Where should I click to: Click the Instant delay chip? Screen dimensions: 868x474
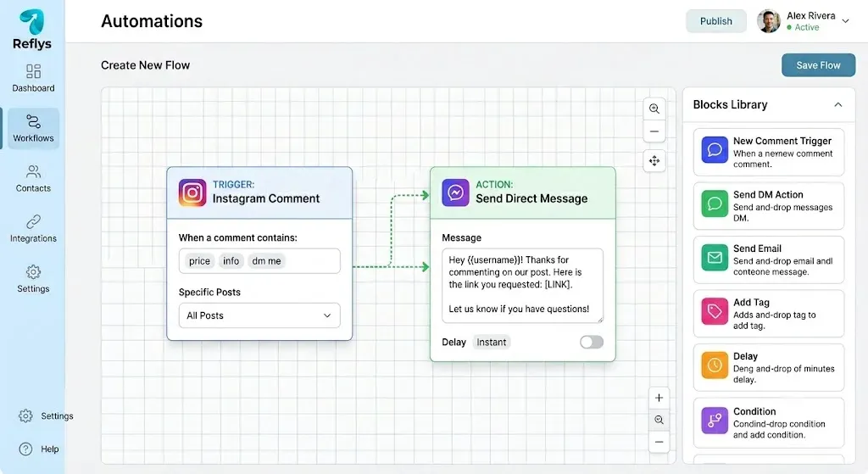[492, 343]
